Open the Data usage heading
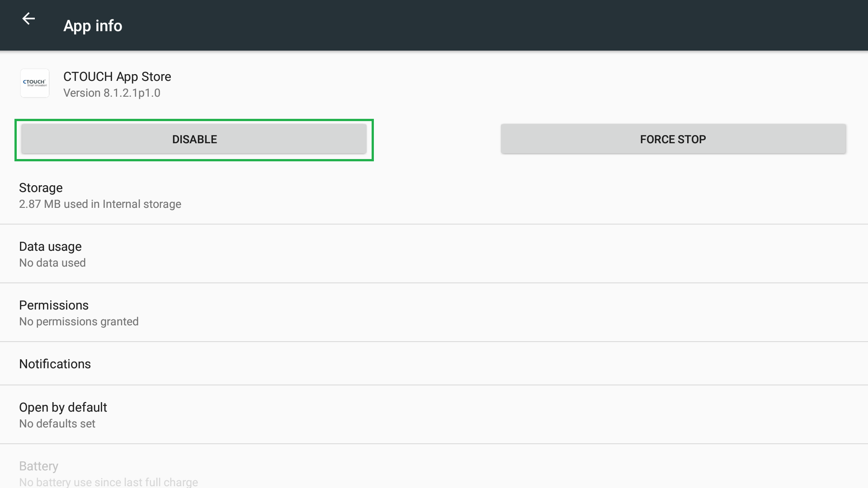 [x=50, y=247]
